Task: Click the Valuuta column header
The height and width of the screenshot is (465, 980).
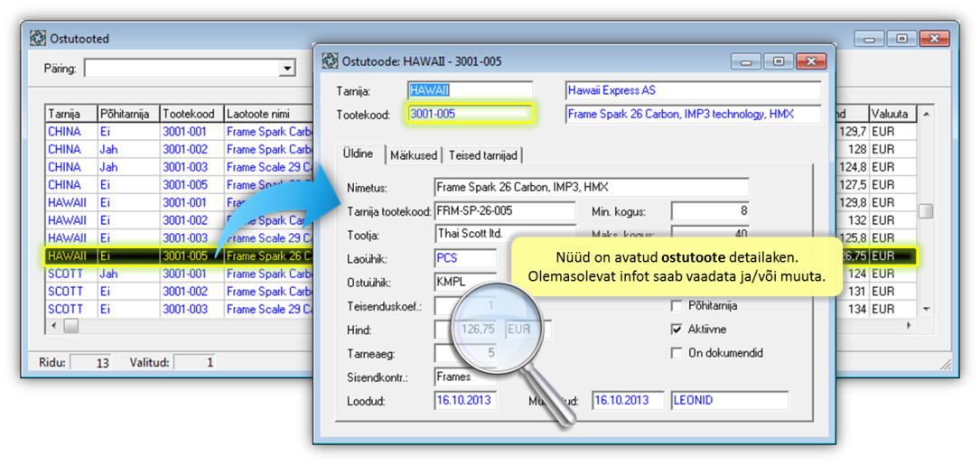Action: tap(892, 114)
